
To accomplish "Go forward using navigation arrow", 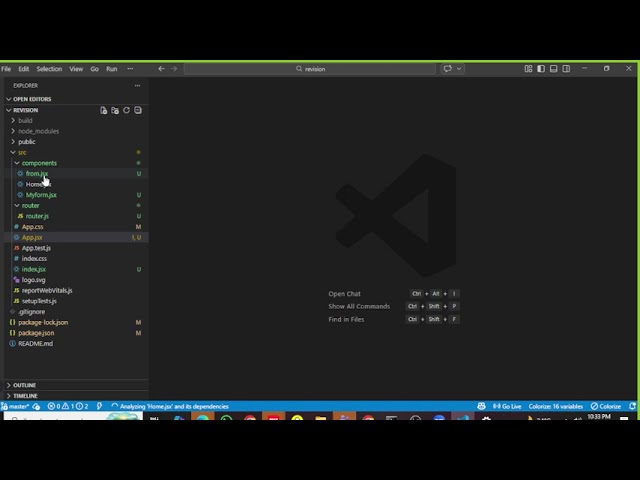I will [x=174, y=69].
